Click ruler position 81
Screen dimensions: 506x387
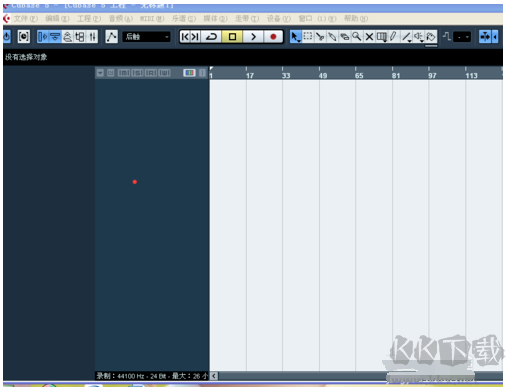tap(396, 76)
